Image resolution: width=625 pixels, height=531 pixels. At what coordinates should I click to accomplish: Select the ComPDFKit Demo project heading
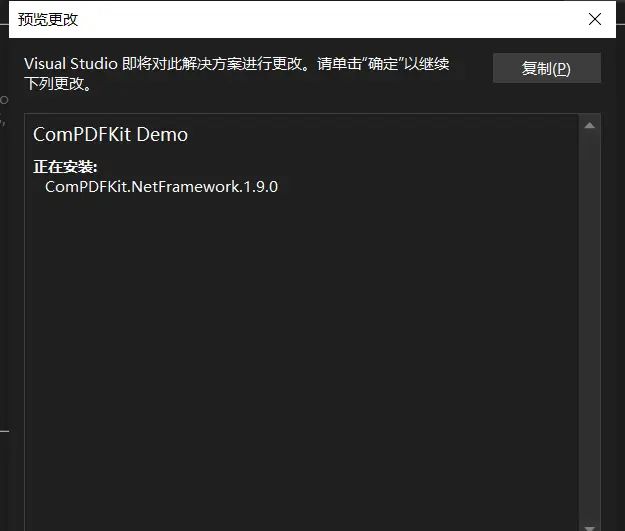[x=110, y=135]
